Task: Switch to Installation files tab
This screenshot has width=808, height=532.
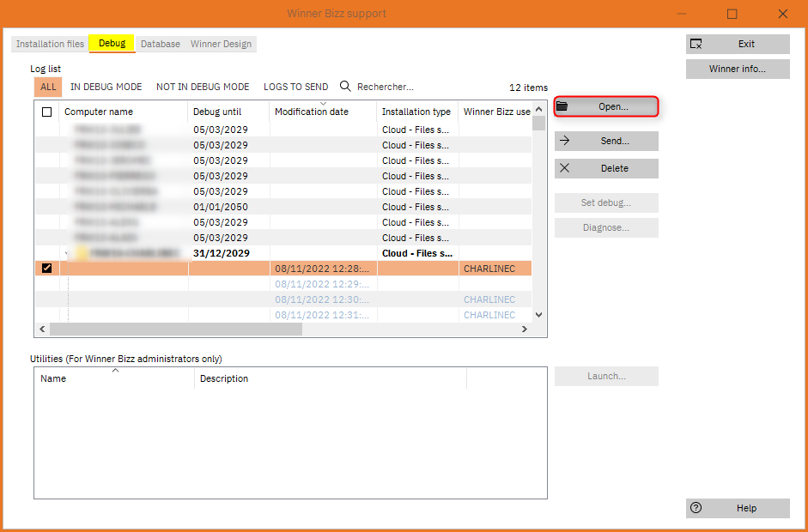Action: (x=50, y=44)
